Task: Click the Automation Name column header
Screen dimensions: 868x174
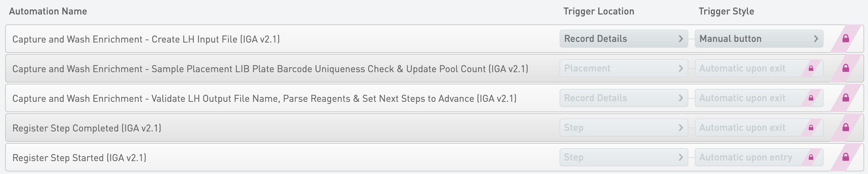Action: click(x=48, y=12)
